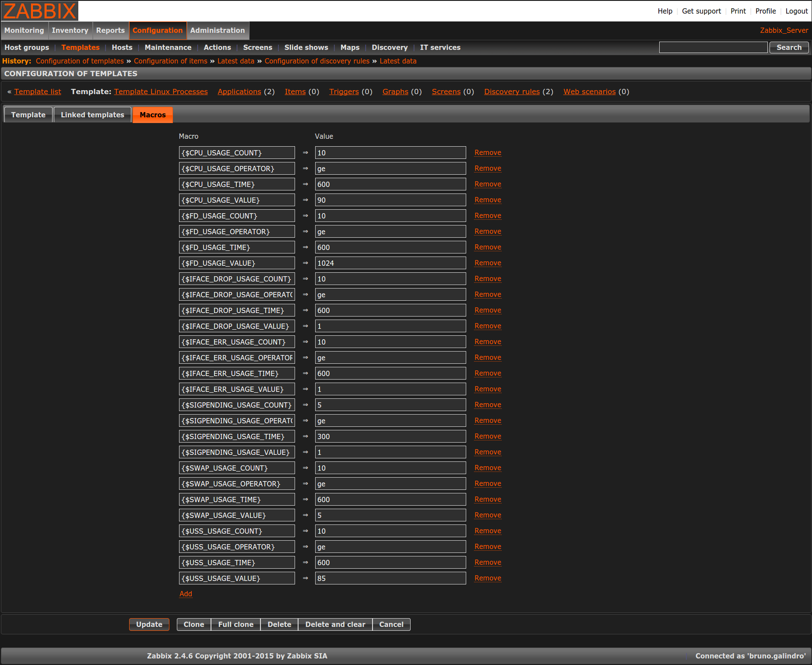The width and height of the screenshot is (812, 665).
Task: Click the Delete button
Action: click(279, 624)
